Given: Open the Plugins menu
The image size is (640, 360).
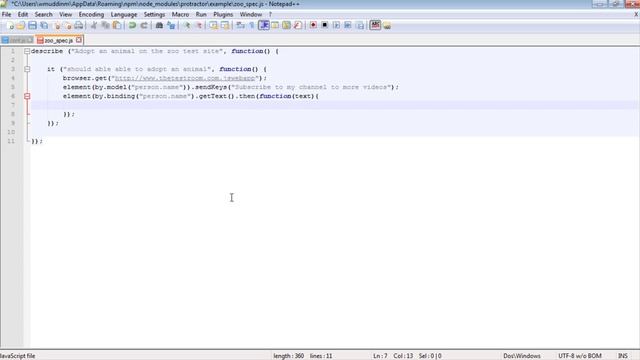Looking at the screenshot, I should pos(223,14).
